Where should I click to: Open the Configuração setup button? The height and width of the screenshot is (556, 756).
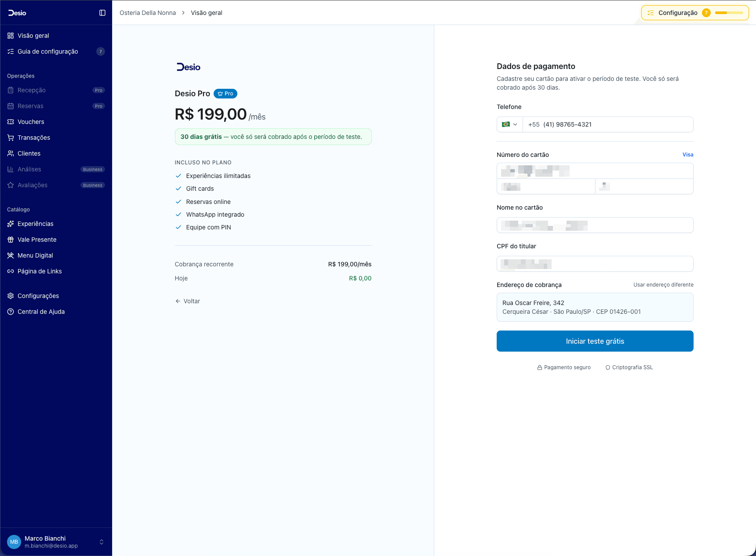click(x=695, y=13)
